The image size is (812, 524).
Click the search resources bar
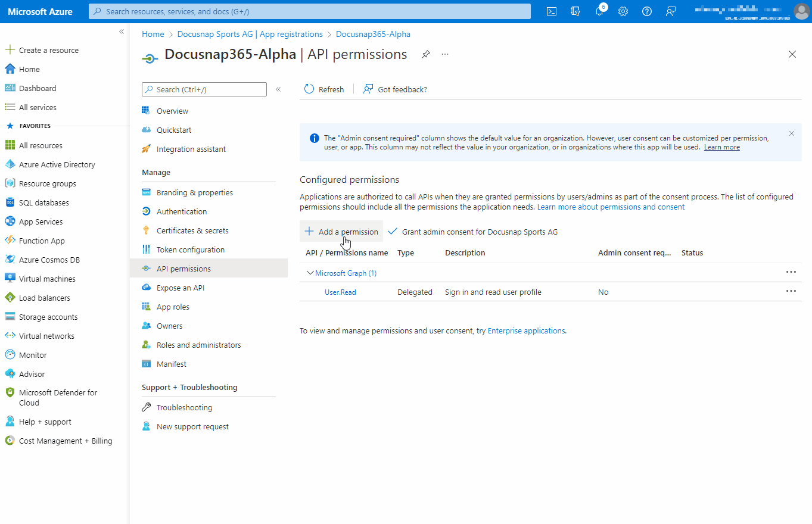click(x=309, y=11)
